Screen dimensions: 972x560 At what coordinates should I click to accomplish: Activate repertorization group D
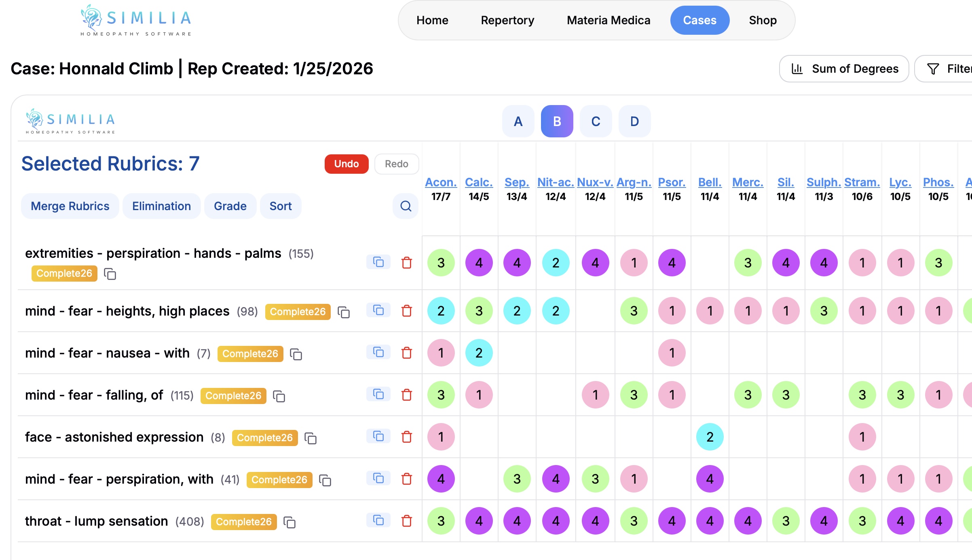(x=634, y=121)
